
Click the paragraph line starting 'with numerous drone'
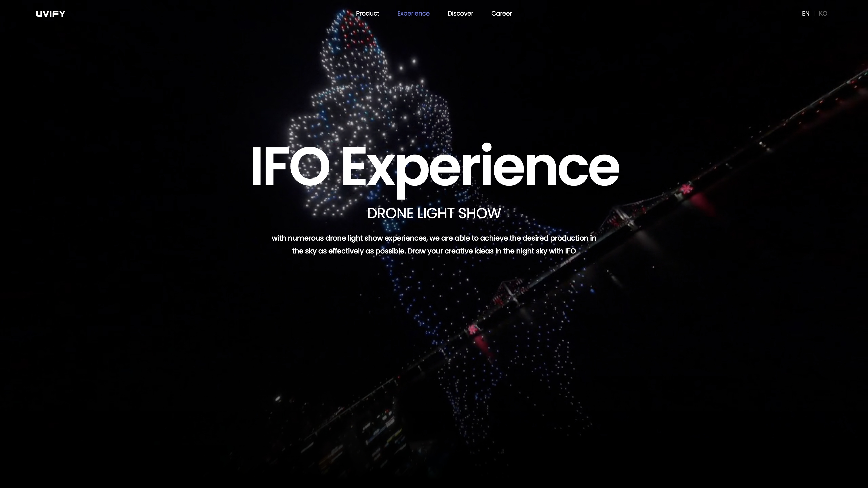[x=434, y=238]
